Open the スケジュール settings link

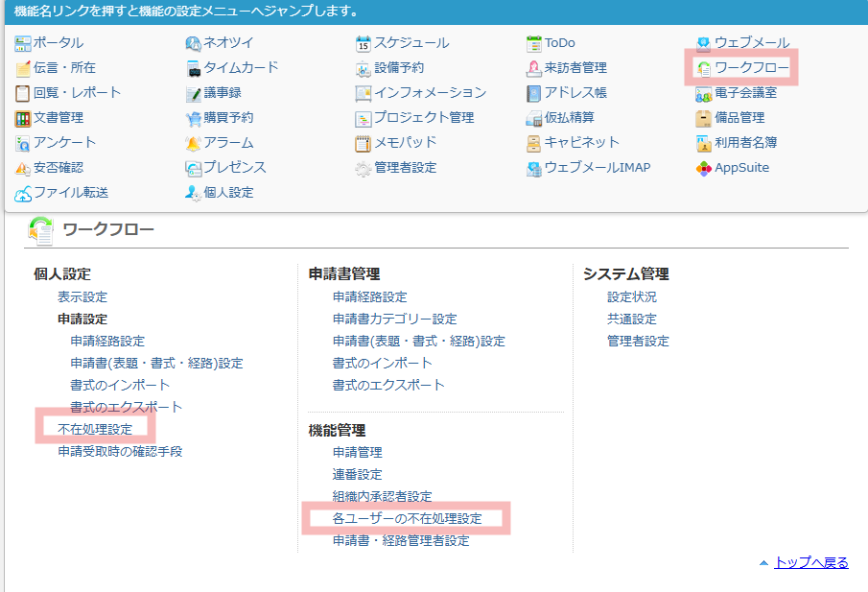click(x=411, y=42)
